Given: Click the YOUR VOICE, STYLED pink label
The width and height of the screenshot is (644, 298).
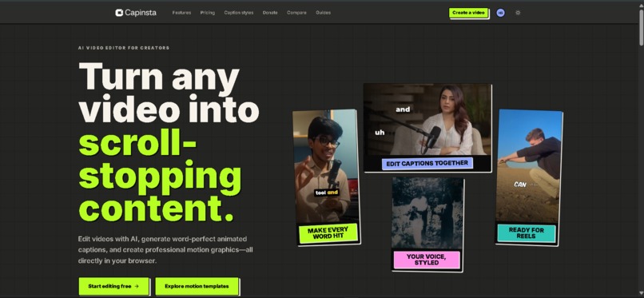Looking at the screenshot, I should pyautogui.click(x=427, y=260).
